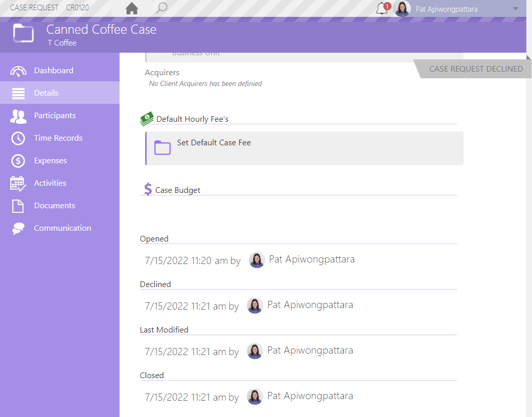Click the avatar in the Declined row
This screenshot has width=532, height=417.
pos(255,305)
